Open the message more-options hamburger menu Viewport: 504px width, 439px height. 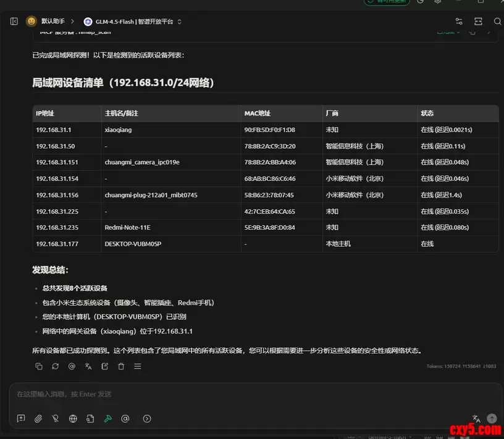(x=138, y=366)
